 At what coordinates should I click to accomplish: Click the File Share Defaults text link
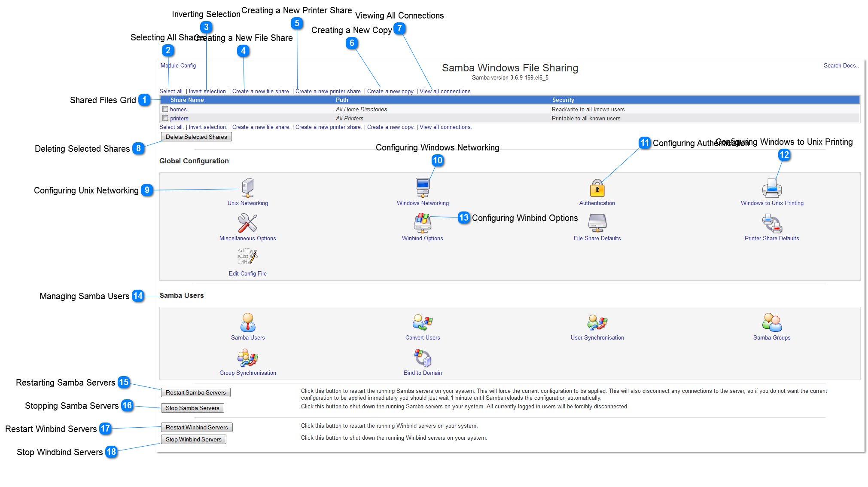click(x=597, y=239)
